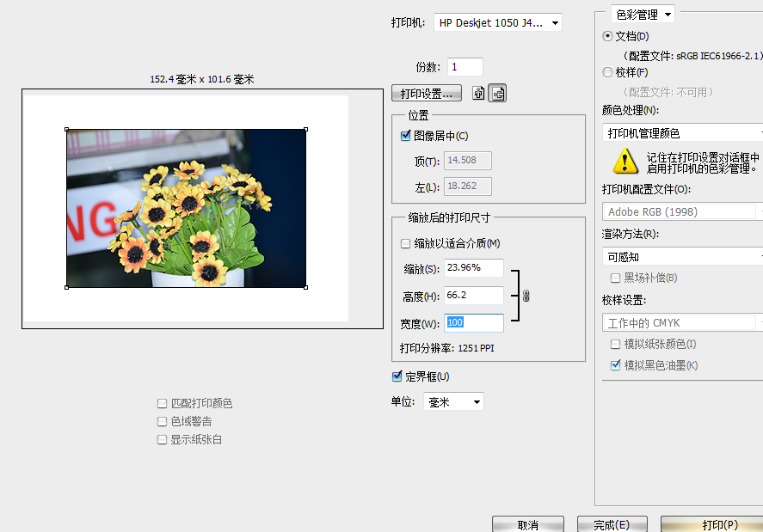
Task: Click the sunflower image print preview
Action: click(187, 208)
